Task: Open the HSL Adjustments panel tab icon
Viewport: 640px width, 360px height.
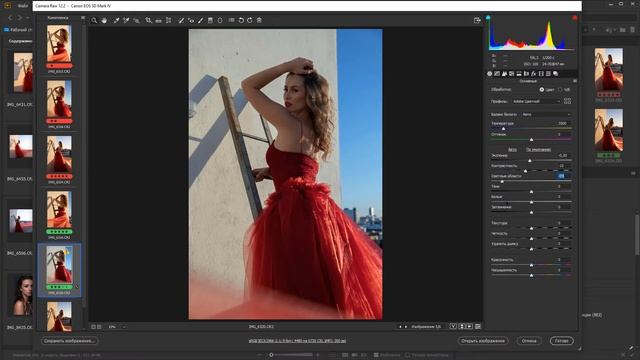Action: click(511, 74)
